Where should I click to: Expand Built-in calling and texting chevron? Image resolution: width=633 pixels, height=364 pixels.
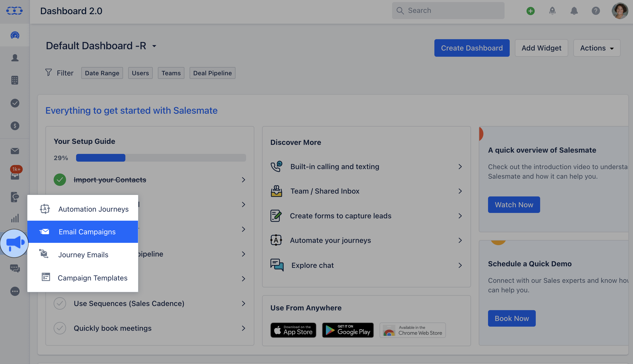tap(460, 167)
